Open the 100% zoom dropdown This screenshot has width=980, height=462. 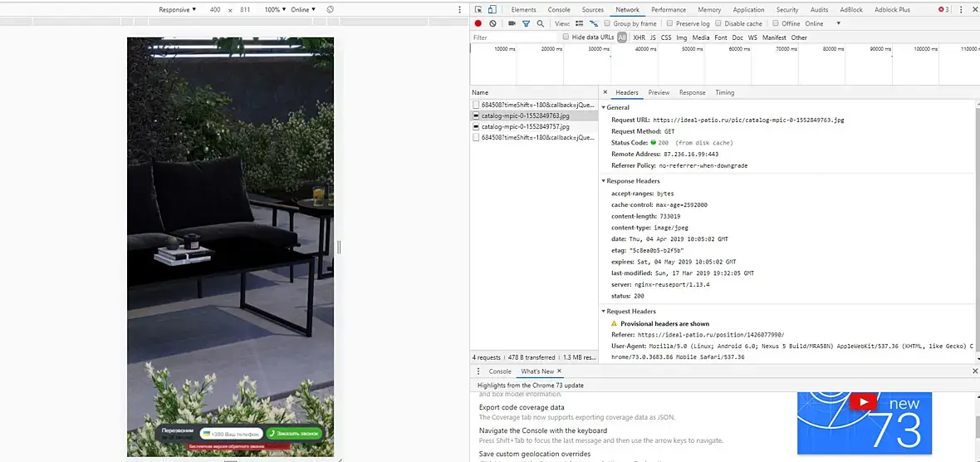(275, 9)
